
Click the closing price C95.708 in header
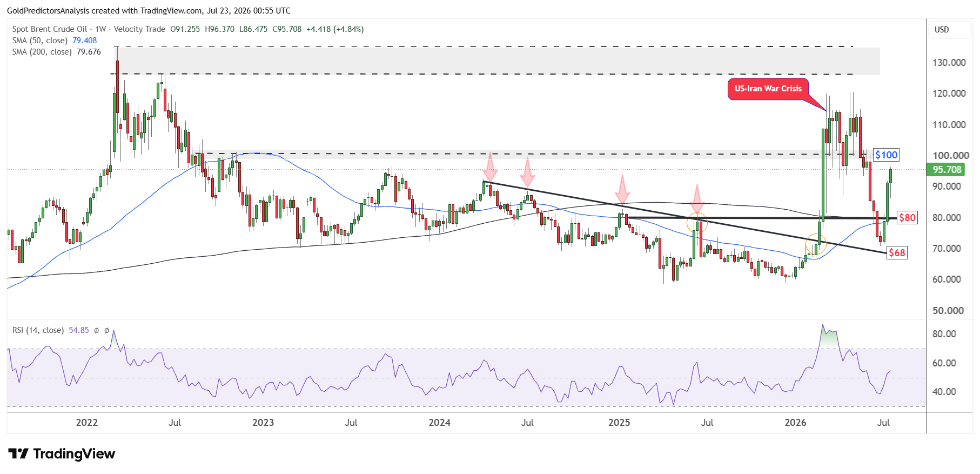pyautogui.click(x=287, y=29)
